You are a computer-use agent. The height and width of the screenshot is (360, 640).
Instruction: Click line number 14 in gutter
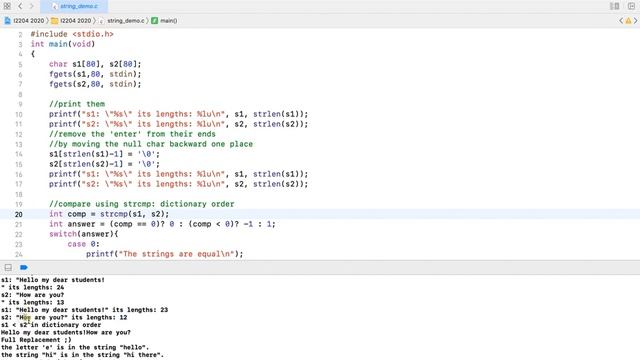click(18, 154)
